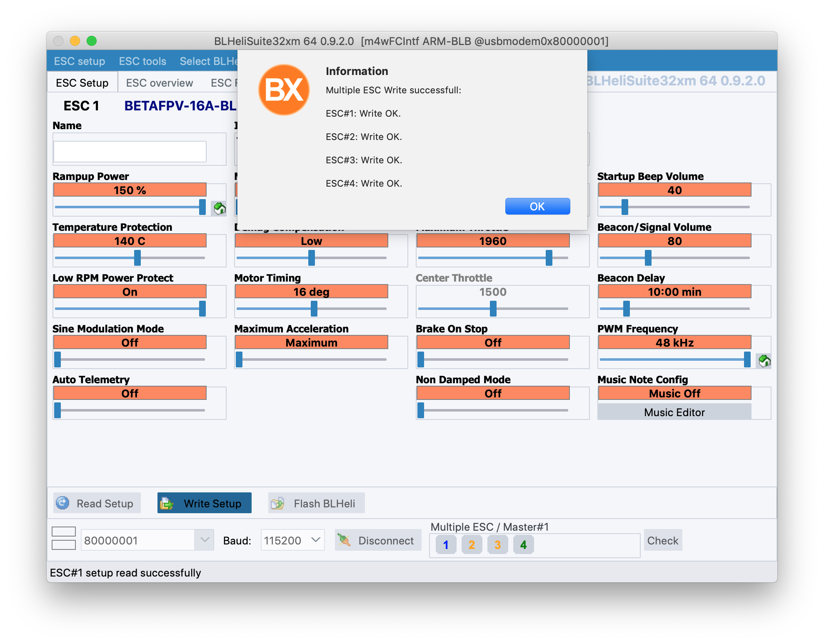This screenshot has height=644, width=824.
Task: Click the 140 C temperature value
Action: pos(130,241)
